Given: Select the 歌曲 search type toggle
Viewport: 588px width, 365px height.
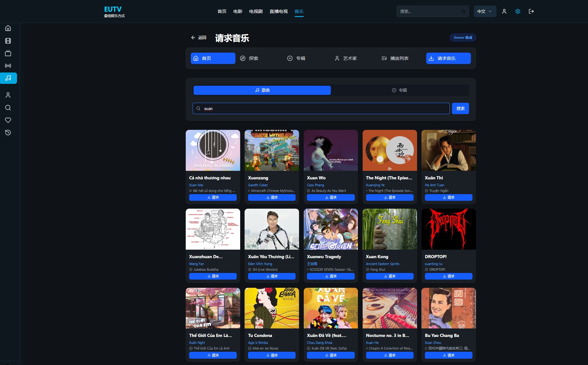Looking at the screenshot, I should [x=262, y=90].
